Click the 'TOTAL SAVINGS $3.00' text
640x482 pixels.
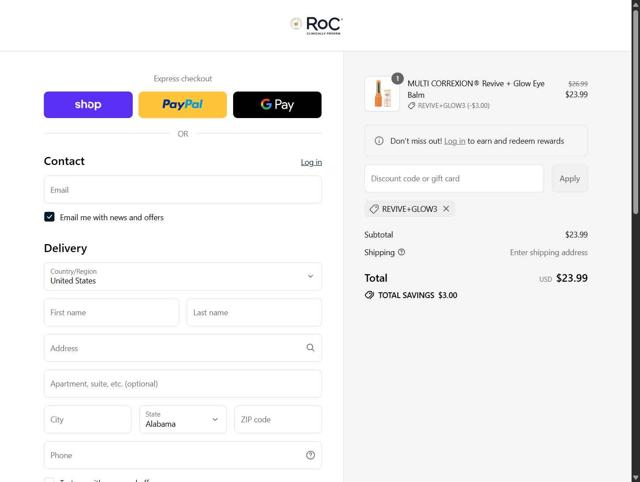pyautogui.click(x=418, y=295)
